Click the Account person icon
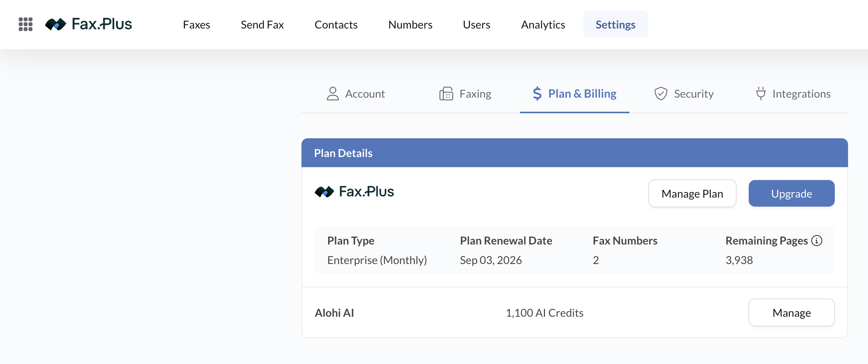This screenshot has width=868, height=364. click(x=333, y=94)
